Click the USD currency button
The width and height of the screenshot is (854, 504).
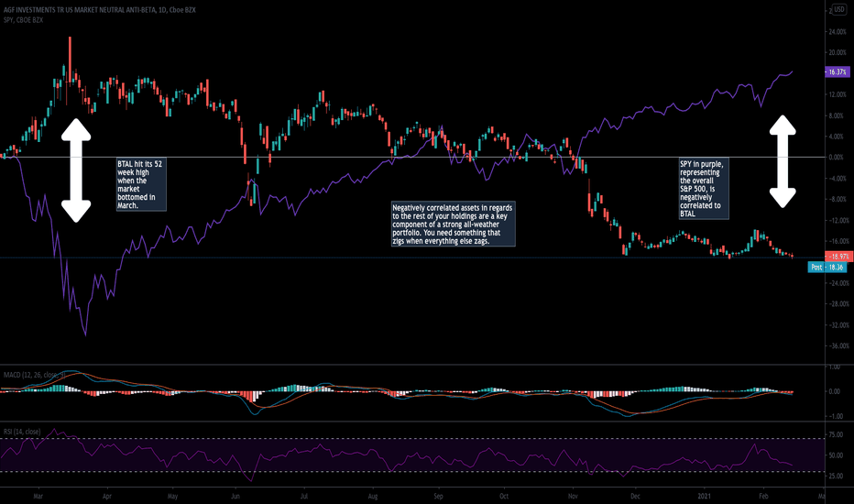click(839, 10)
